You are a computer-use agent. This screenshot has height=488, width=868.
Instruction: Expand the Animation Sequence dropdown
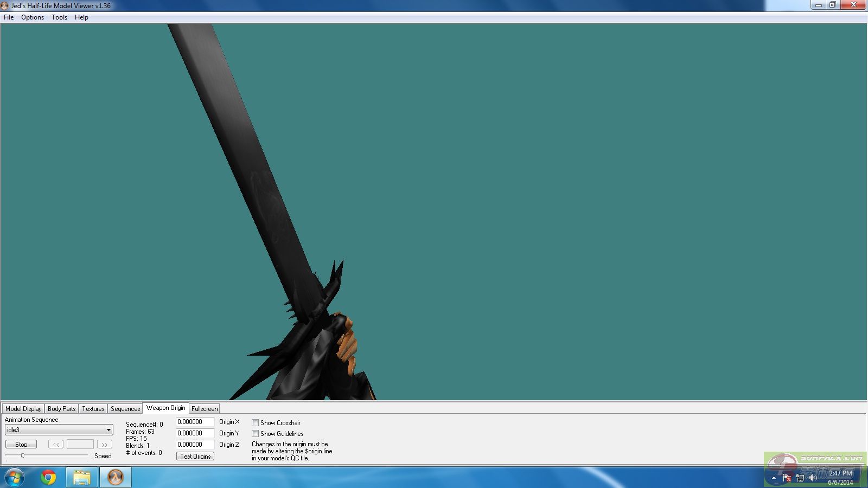pyautogui.click(x=108, y=430)
